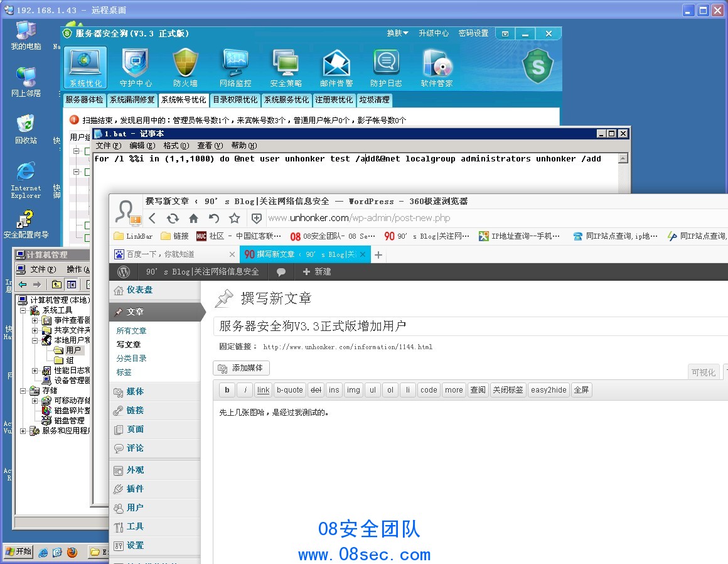Click the browser home icon
The width and height of the screenshot is (728, 564).
click(x=193, y=218)
